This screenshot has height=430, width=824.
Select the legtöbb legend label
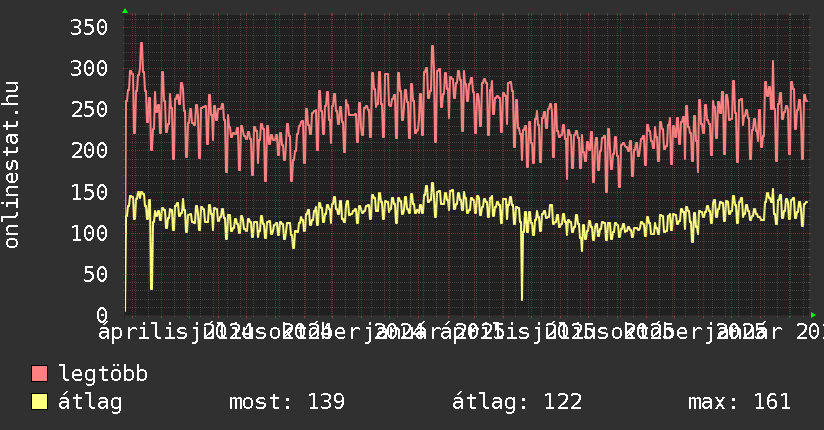point(103,374)
